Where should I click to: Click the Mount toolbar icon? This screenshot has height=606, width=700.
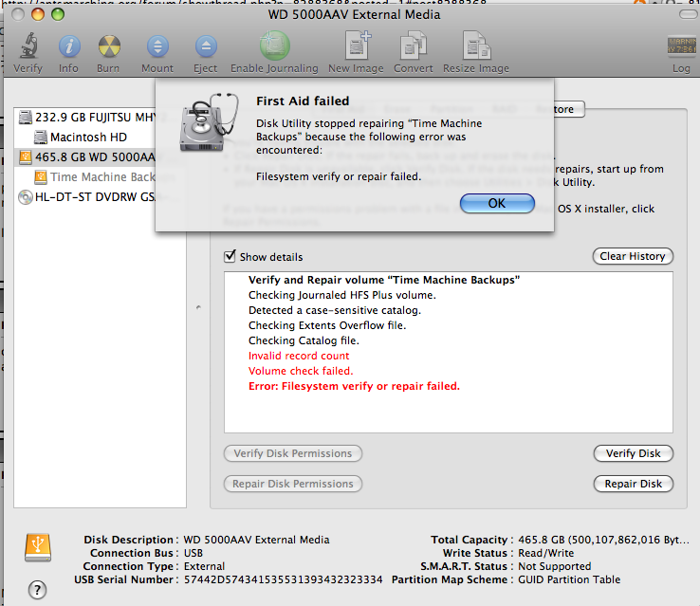tap(157, 46)
